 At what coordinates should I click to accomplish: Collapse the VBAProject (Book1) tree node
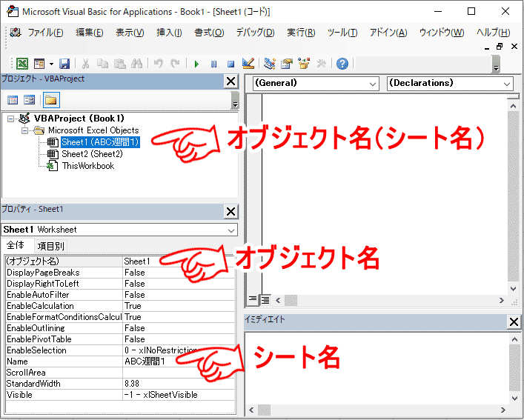pyautogui.click(x=10, y=119)
